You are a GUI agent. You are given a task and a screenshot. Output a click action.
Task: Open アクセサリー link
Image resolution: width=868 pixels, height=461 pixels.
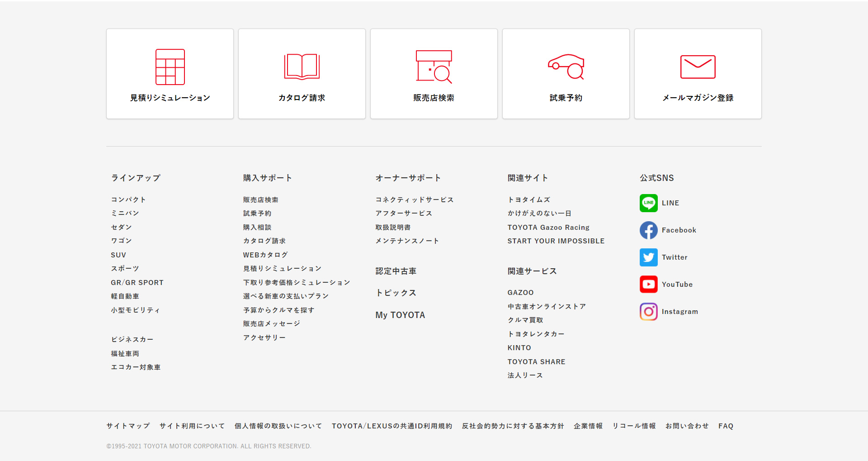click(x=264, y=338)
